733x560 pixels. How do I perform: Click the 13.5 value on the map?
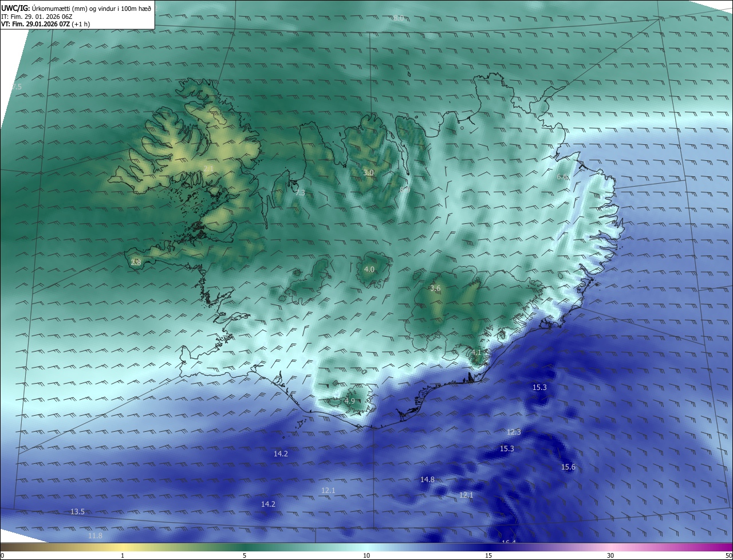pos(77,511)
